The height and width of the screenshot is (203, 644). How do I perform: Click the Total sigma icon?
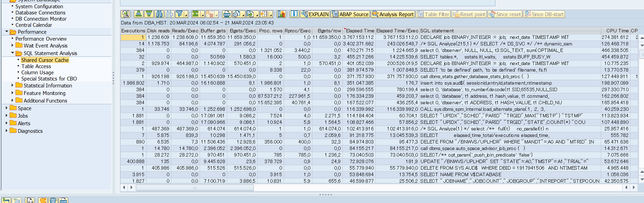tap(195, 14)
